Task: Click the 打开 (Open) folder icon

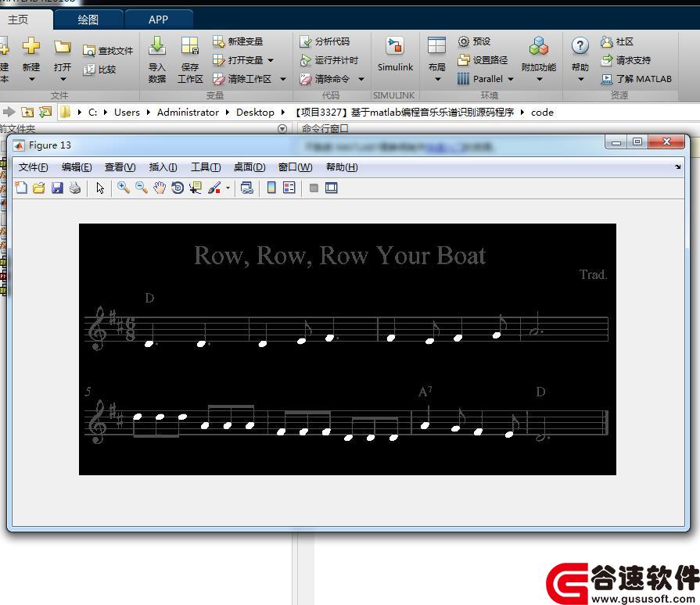Action: 63,46
